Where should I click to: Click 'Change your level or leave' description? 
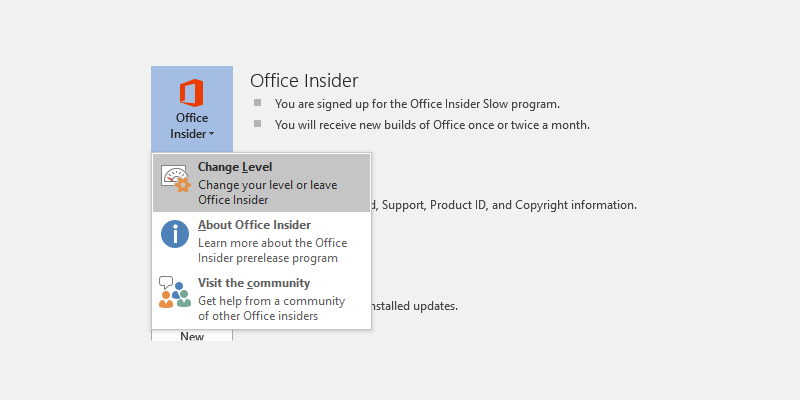(267, 184)
